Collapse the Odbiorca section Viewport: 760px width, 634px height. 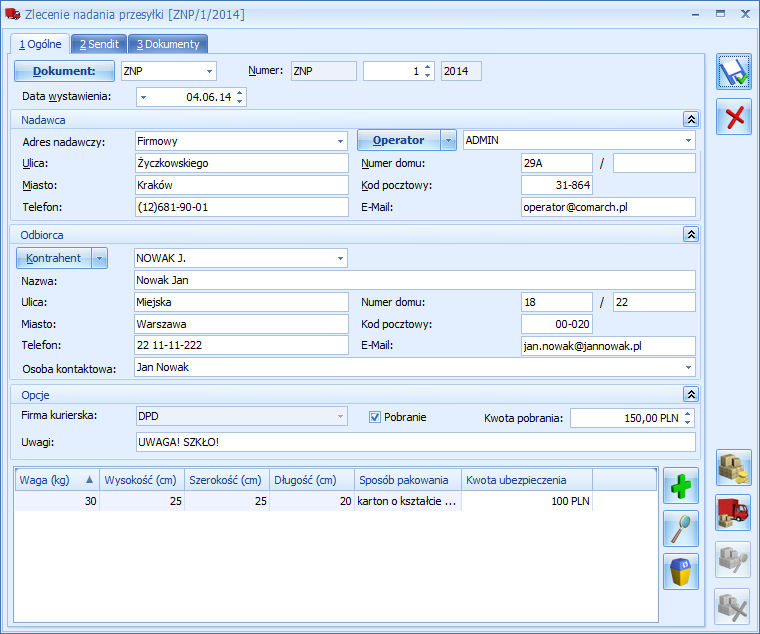pyautogui.click(x=691, y=234)
